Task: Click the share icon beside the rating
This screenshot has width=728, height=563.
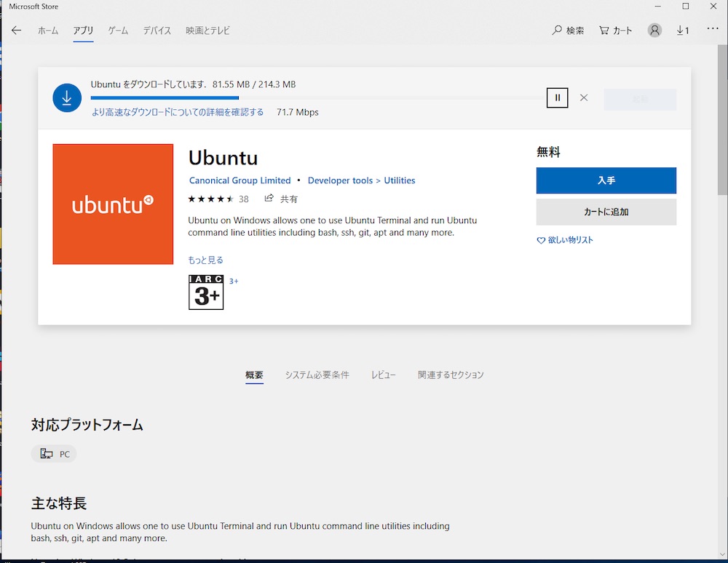Action: 269,199
